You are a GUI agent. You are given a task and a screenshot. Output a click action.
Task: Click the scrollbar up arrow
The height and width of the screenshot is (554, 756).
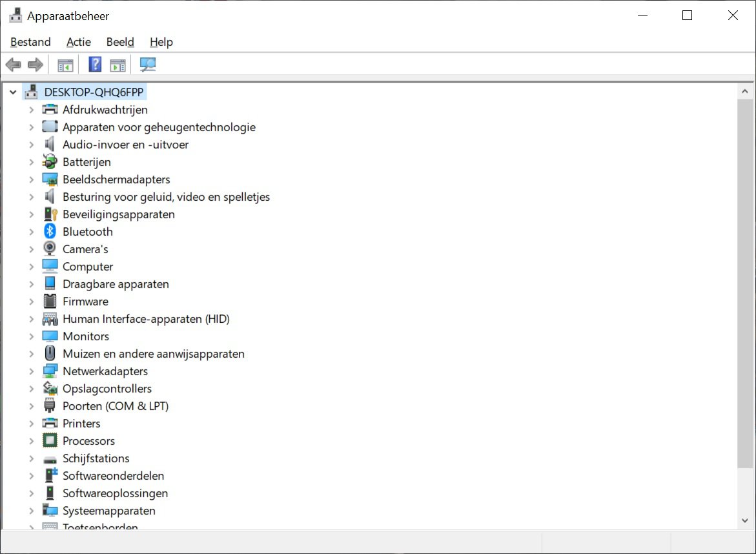point(745,91)
